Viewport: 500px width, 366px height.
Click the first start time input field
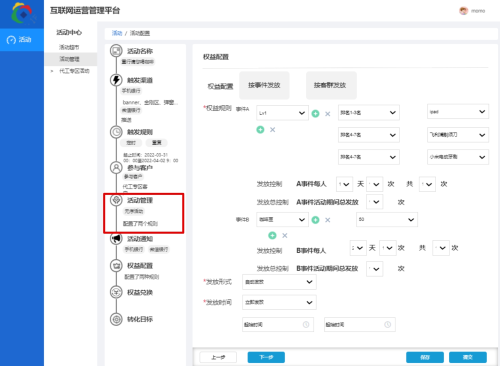click(x=278, y=324)
